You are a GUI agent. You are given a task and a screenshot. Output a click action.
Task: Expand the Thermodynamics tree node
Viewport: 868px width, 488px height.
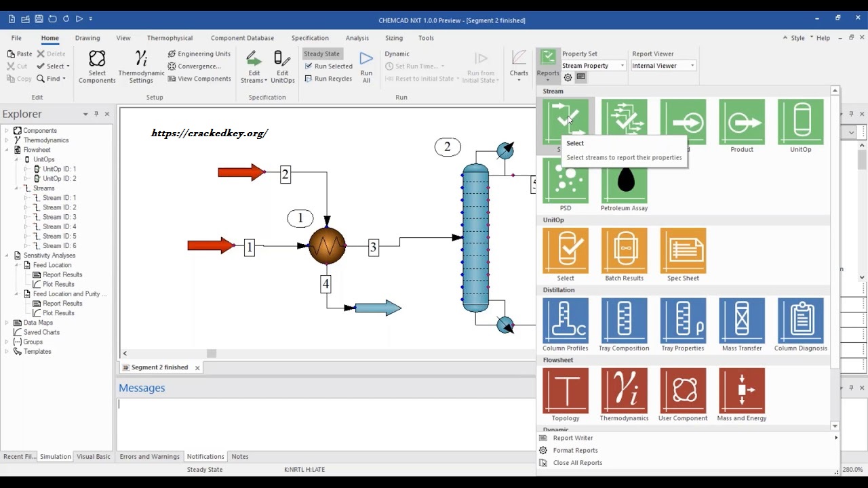click(6, 140)
